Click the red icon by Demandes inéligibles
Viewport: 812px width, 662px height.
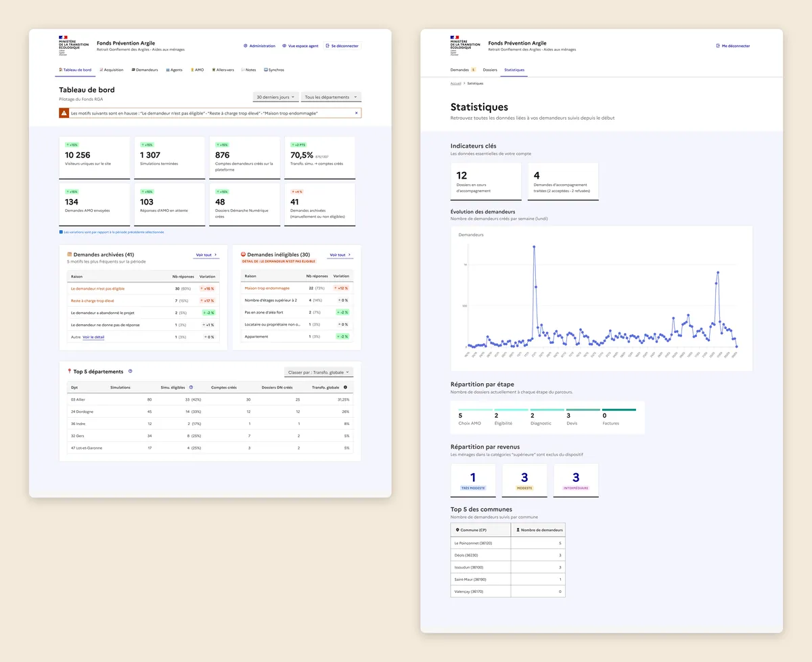click(x=244, y=255)
